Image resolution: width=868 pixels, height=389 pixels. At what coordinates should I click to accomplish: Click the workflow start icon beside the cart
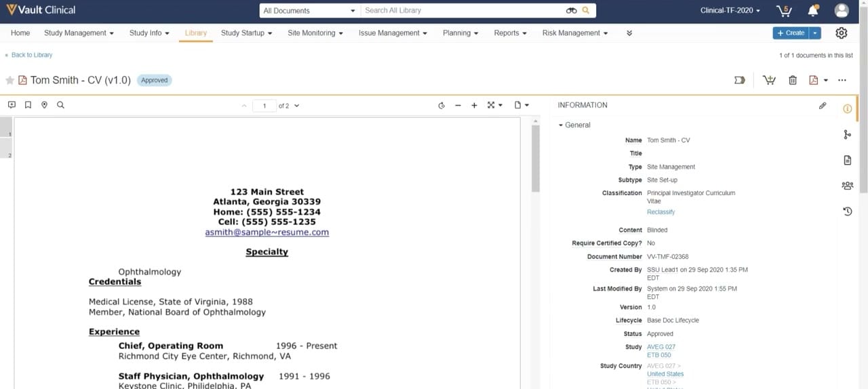(x=740, y=80)
